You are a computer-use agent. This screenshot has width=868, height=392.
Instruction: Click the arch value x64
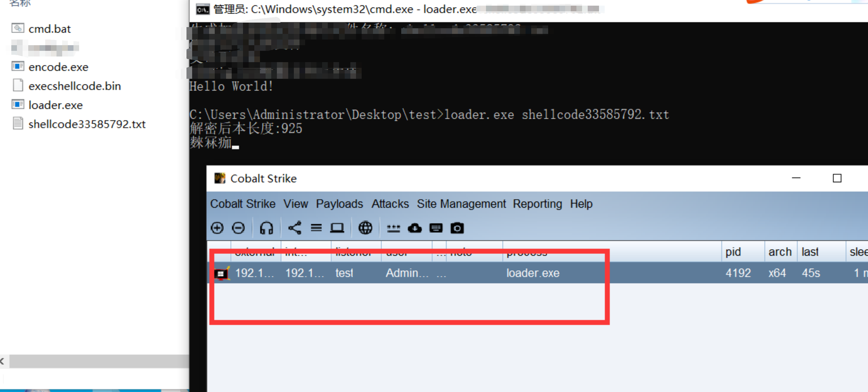click(777, 273)
